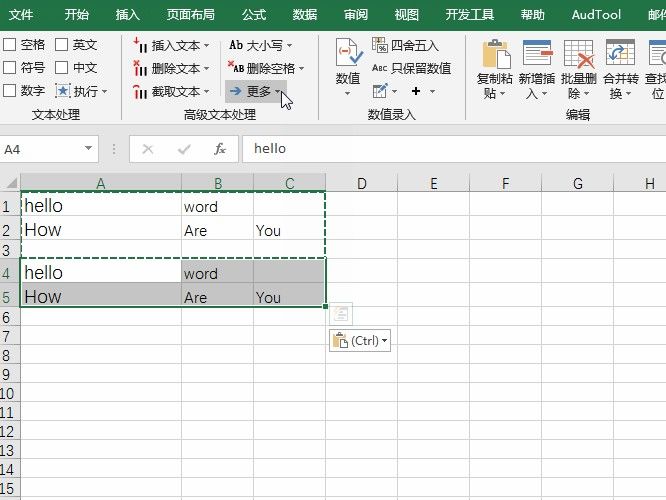Click the 删除空格 icon

(236, 67)
